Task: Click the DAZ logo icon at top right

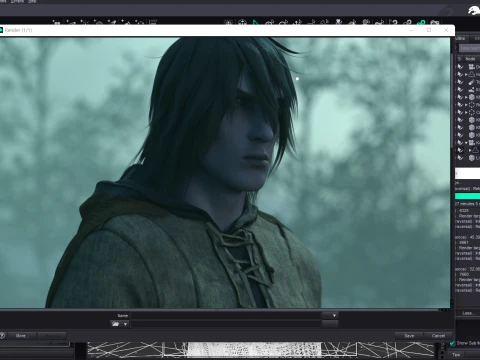Action: pos(474,10)
